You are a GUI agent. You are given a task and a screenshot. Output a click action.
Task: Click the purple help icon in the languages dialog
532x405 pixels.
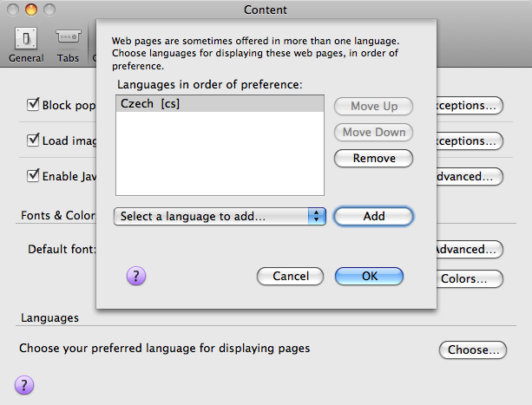tap(136, 276)
